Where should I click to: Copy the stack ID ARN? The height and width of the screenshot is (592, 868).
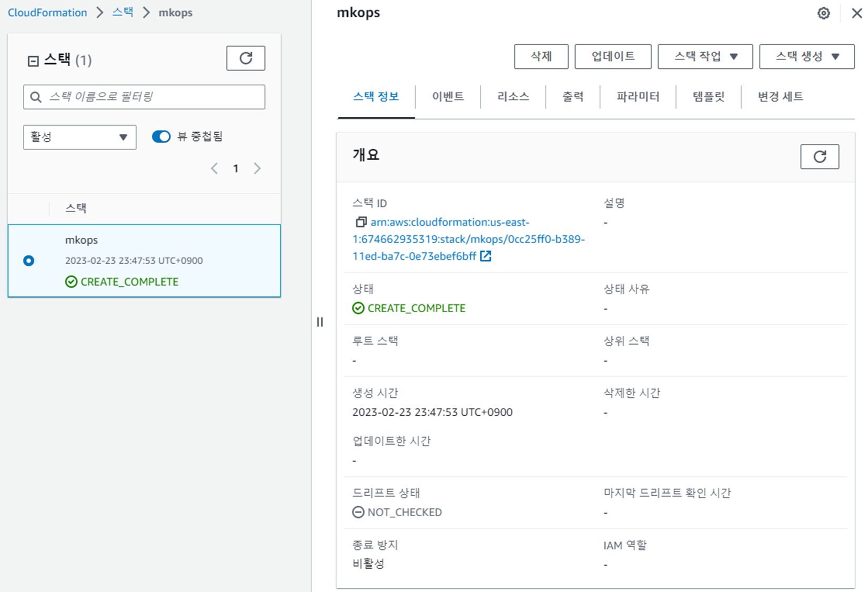coord(360,223)
